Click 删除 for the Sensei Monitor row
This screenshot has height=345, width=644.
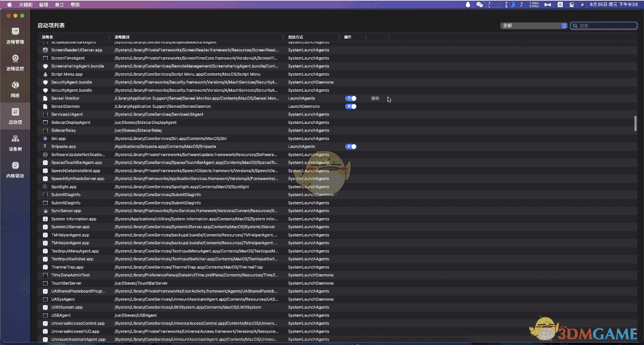point(375,98)
